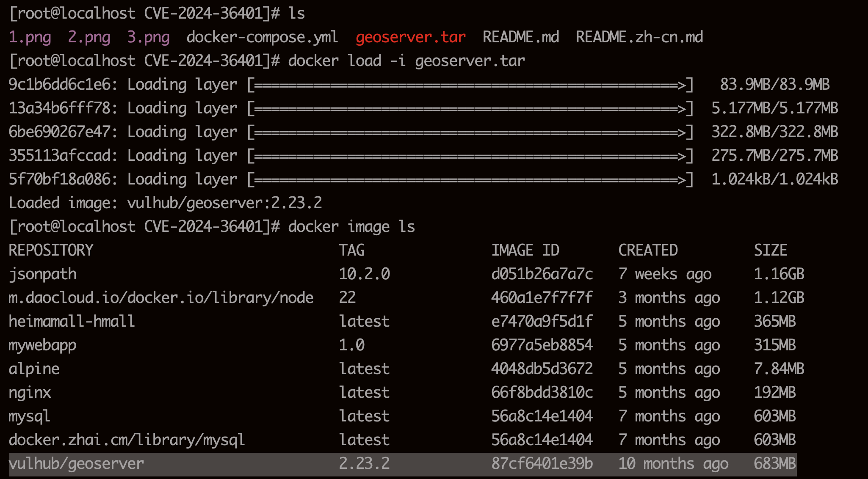Viewport: 868px width, 479px height.
Task: Click the REPOSITORY column header
Action: click(x=51, y=251)
